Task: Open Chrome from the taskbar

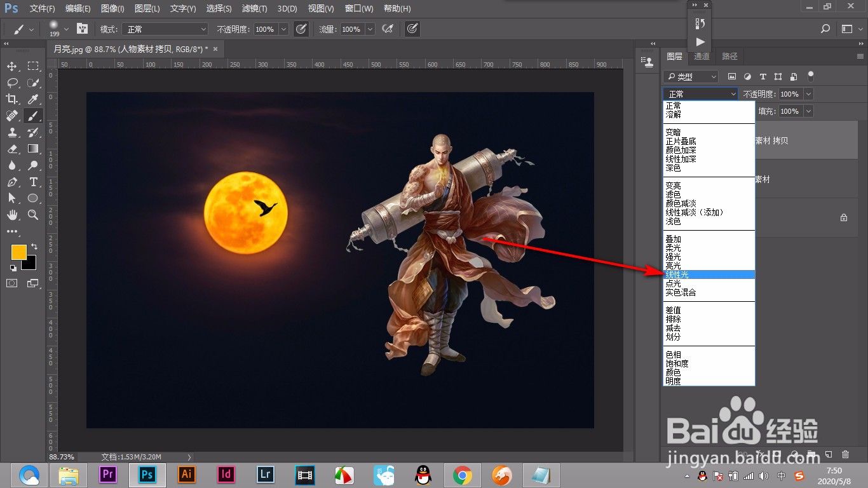Action: click(463, 475)
